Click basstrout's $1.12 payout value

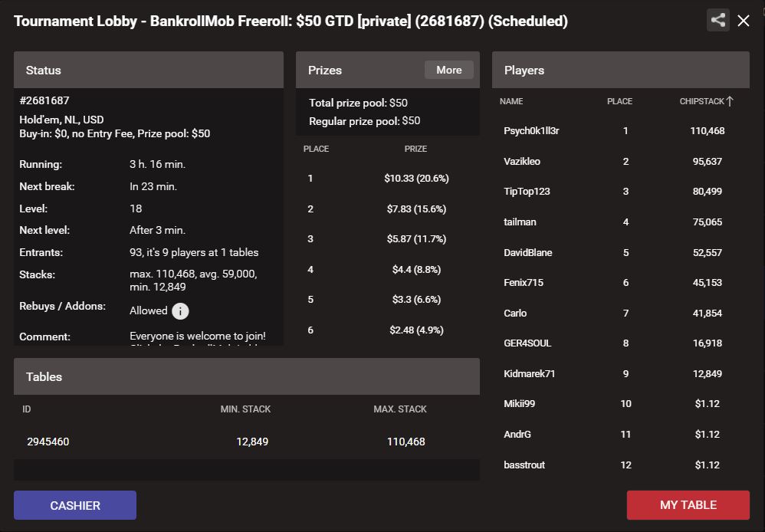[707, 465]
